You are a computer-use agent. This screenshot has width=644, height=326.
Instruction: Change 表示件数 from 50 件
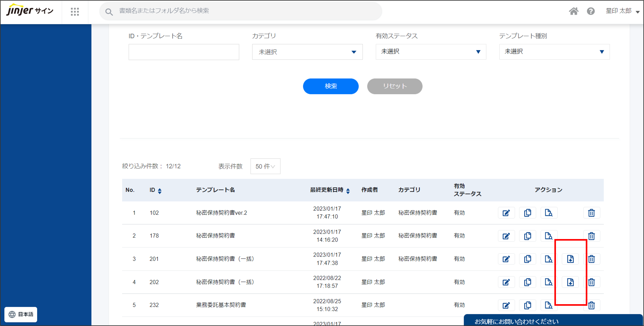click(265, 166)
